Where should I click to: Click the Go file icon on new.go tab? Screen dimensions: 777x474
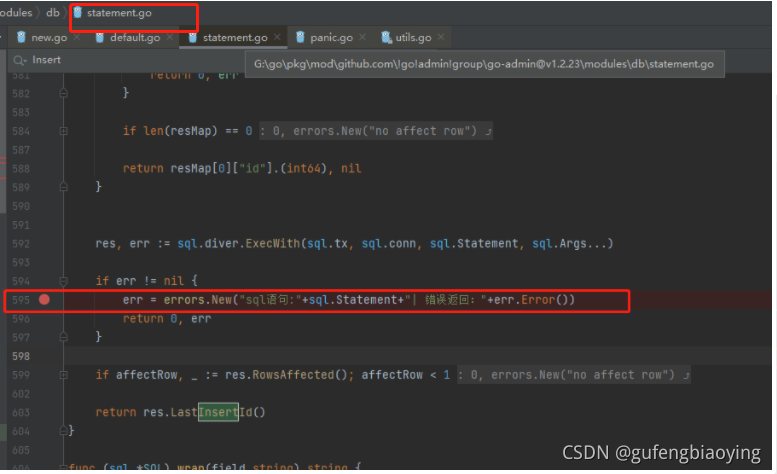(x=21, y=37)
